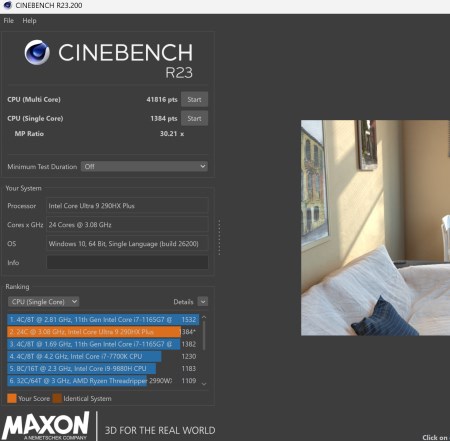
Task: Click the vertical panel splitter handle dots
Action: coord(219,237)
